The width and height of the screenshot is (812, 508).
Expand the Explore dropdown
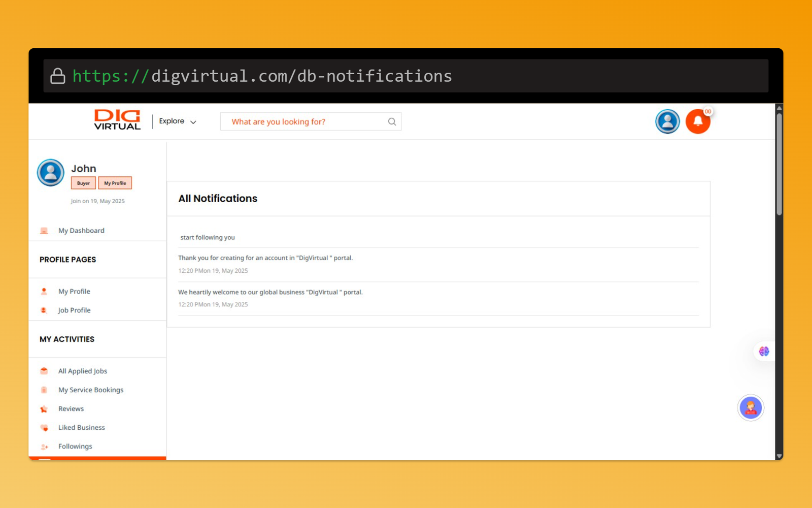click(x=177, y=121)
